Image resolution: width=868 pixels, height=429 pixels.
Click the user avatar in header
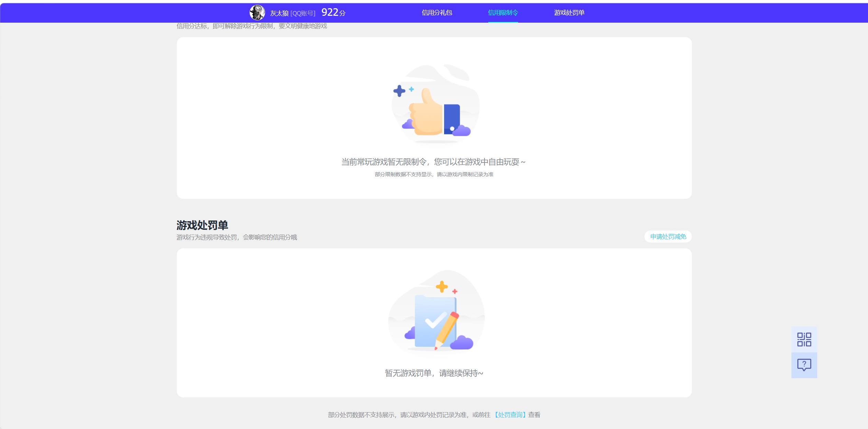tap(257, 13)
